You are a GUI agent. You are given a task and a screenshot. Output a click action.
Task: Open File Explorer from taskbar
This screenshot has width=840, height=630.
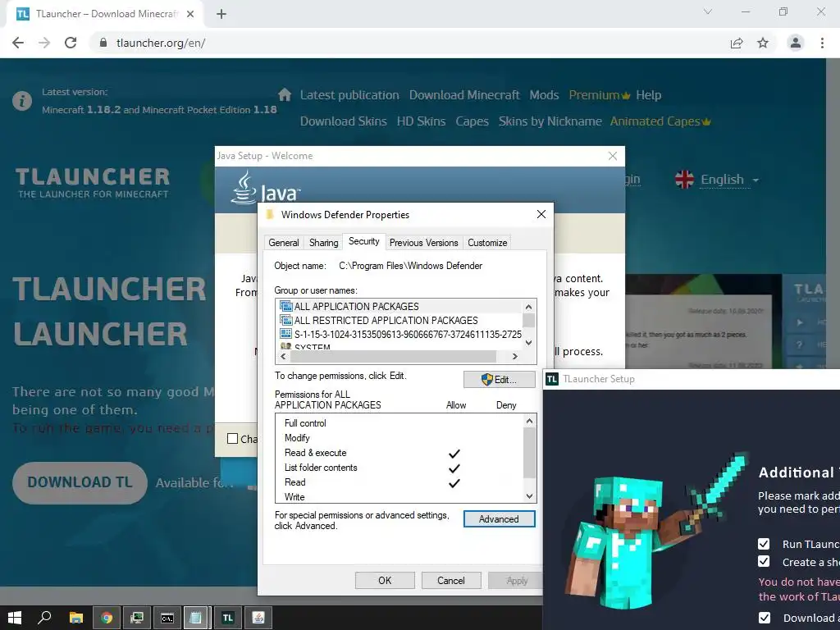[x=76, y=618]
